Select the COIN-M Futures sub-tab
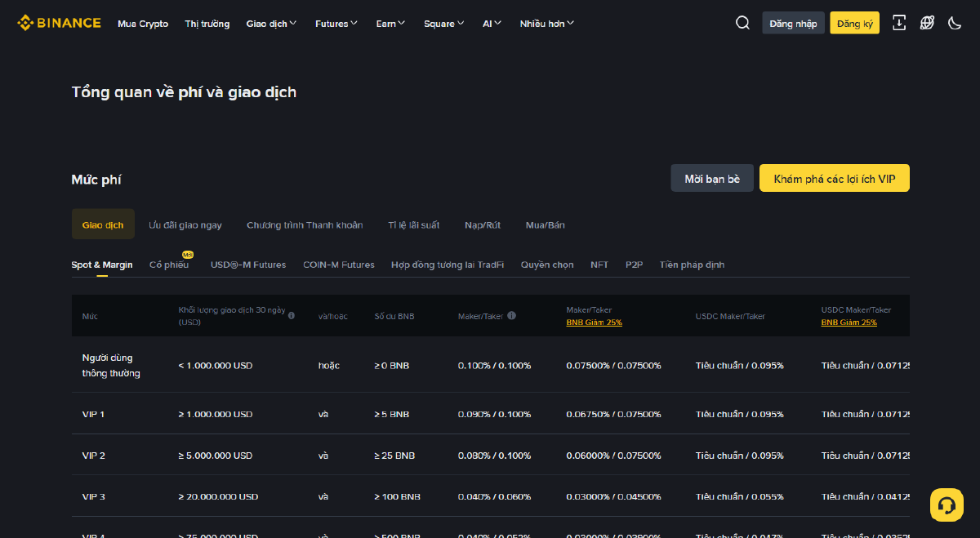This screenshot has width=980, height=538. point(339,265)
